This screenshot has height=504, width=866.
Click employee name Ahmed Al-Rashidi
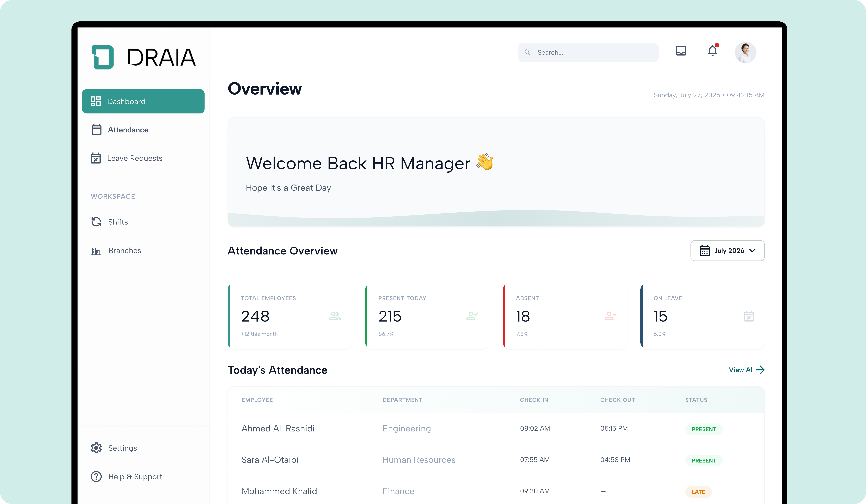(278, 429)
